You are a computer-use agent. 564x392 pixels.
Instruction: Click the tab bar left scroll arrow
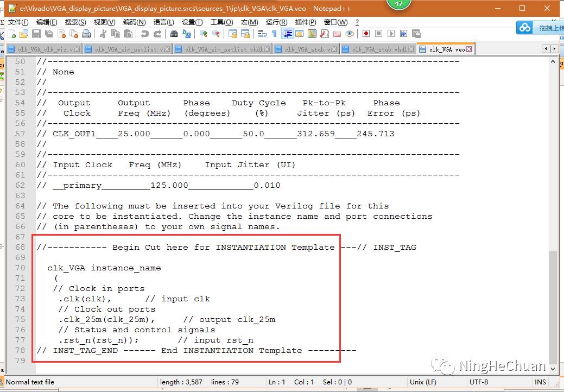[x=547, y=49]
